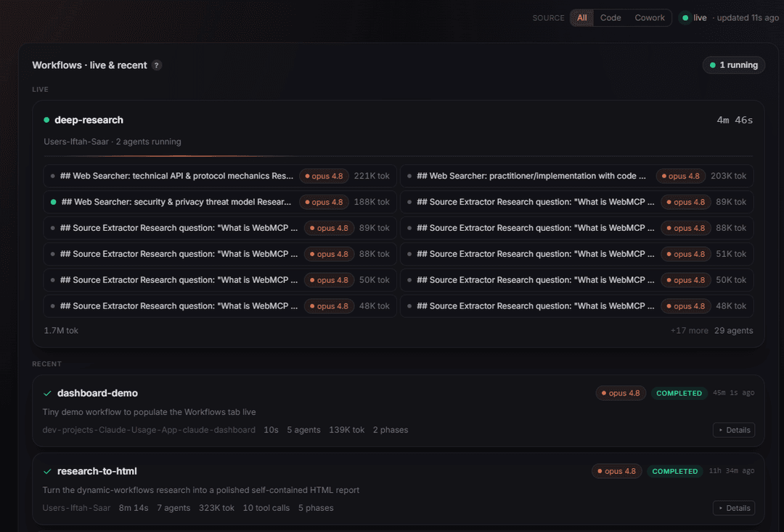Click "5 agents" on dashboard-demo card
This screenshot has width=784, height=532.
pos(303,430)
